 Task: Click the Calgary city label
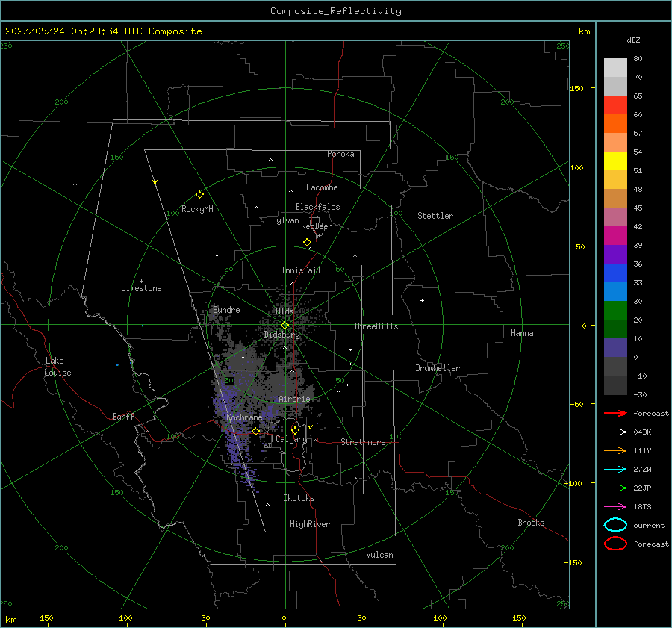point(291,439)
